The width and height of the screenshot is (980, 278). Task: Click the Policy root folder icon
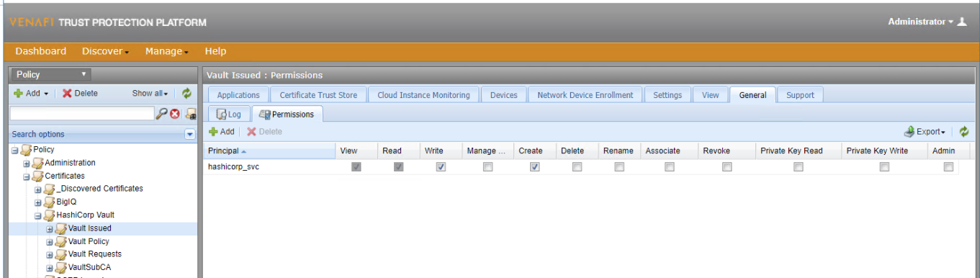click(27, 150)
